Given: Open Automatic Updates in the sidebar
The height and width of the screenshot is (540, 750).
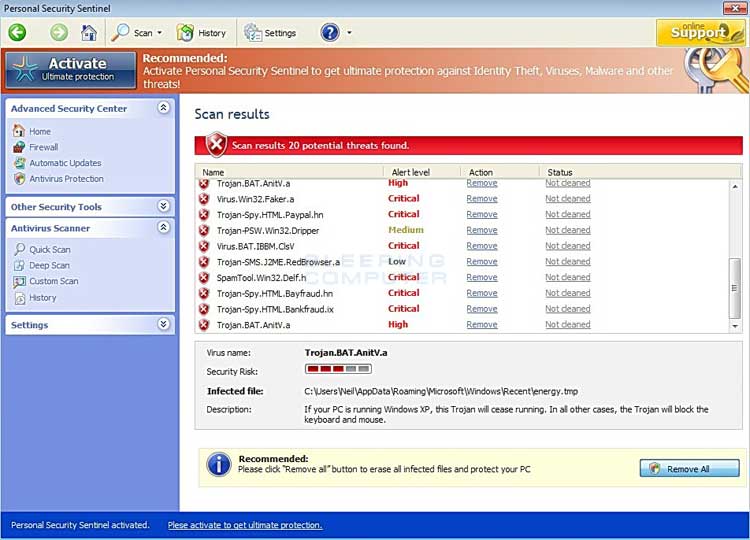Looking at the screenshot, I should [x=66, y=163].
